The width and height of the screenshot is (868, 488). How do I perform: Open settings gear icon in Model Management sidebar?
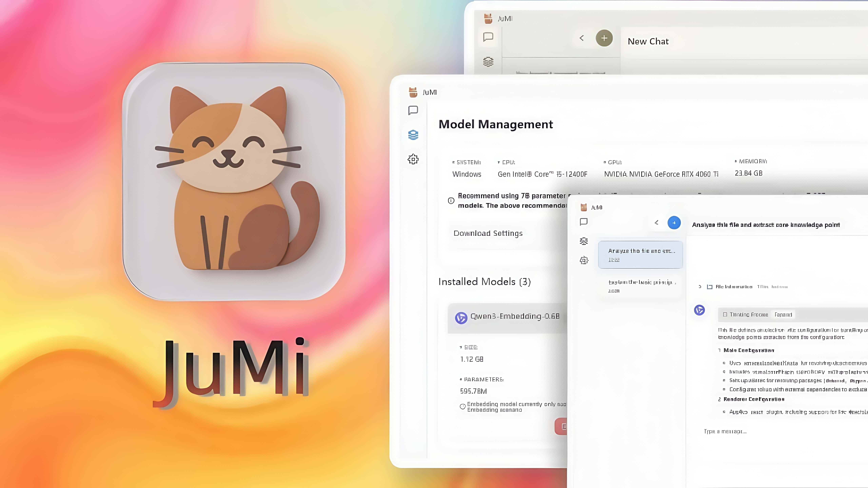[413, 159]
